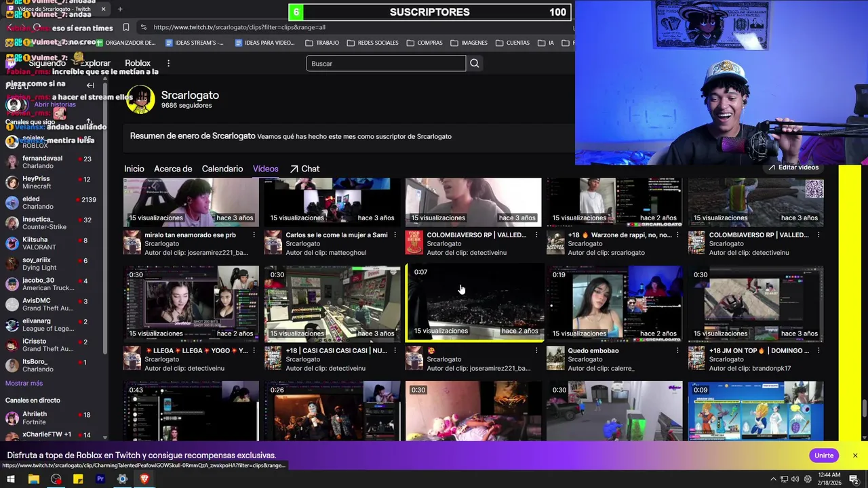
Task: Open the volume icon in system tray
Action: 795,479
